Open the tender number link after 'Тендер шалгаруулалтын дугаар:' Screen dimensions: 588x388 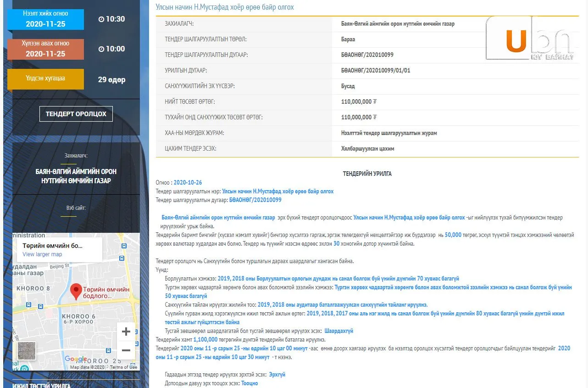click(255, 200)
